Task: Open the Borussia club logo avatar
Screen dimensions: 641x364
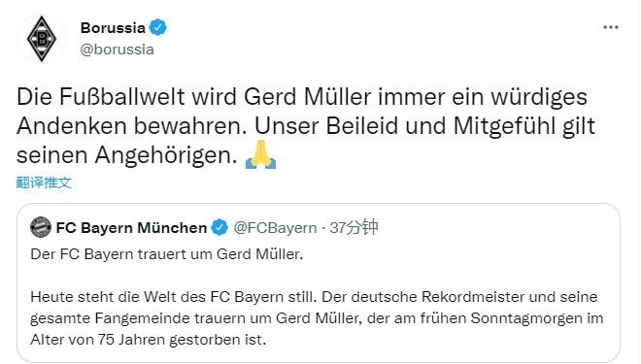Action: coord(42,39)
